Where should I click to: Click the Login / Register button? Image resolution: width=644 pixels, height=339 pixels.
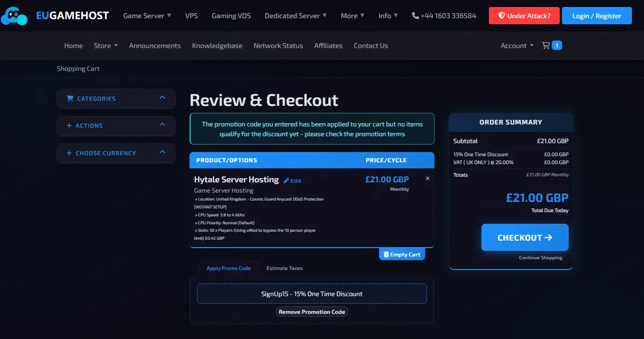click(597, 16)
